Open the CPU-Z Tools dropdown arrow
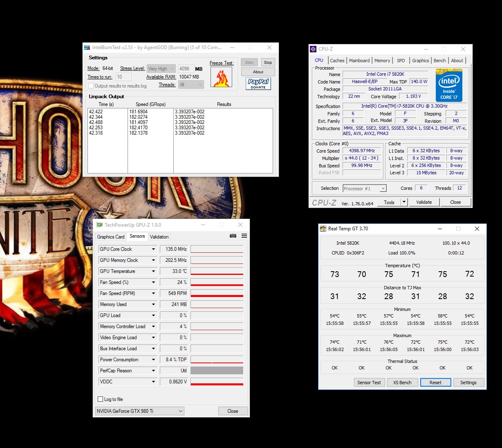Image resolution: width=502 pixels, height=448 pixels. 404,202
